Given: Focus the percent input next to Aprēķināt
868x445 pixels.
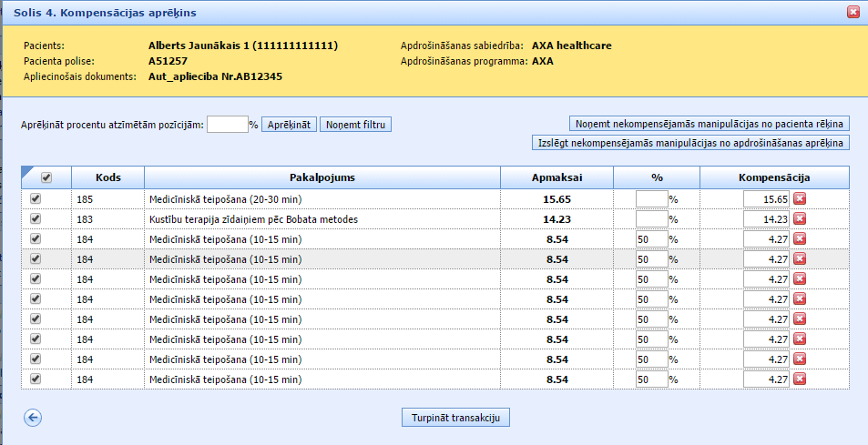Looking at the screenshot, I should pos(227,125).
